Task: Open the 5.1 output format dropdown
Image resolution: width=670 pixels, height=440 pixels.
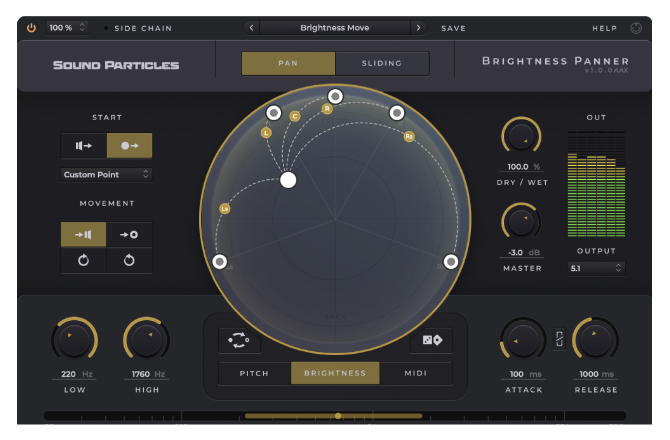Action: [x=596, y=268]
